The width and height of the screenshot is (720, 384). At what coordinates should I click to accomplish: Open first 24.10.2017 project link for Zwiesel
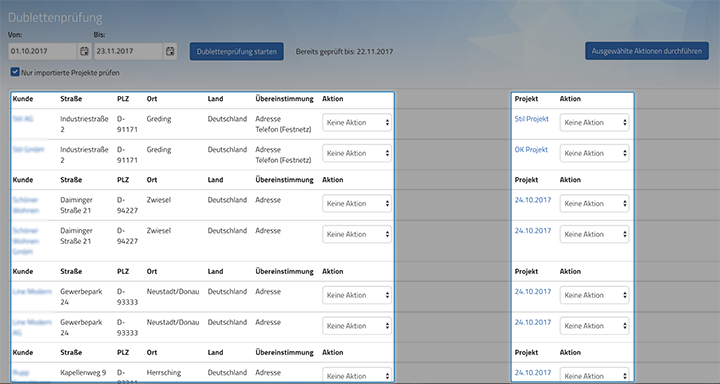533,200
